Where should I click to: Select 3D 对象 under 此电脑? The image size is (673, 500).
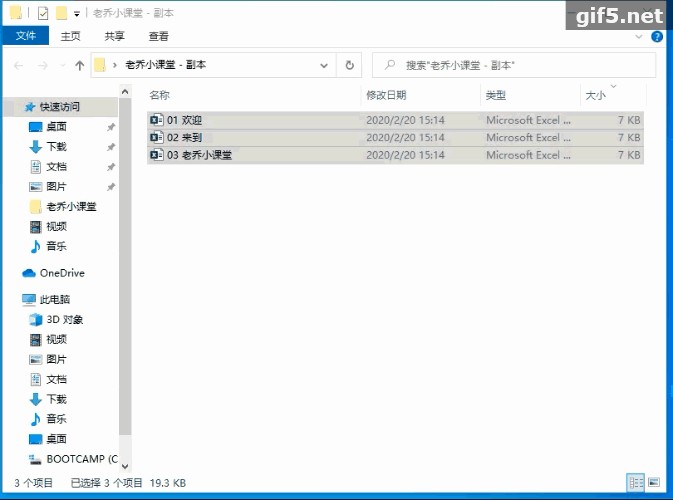click(64, 320)
